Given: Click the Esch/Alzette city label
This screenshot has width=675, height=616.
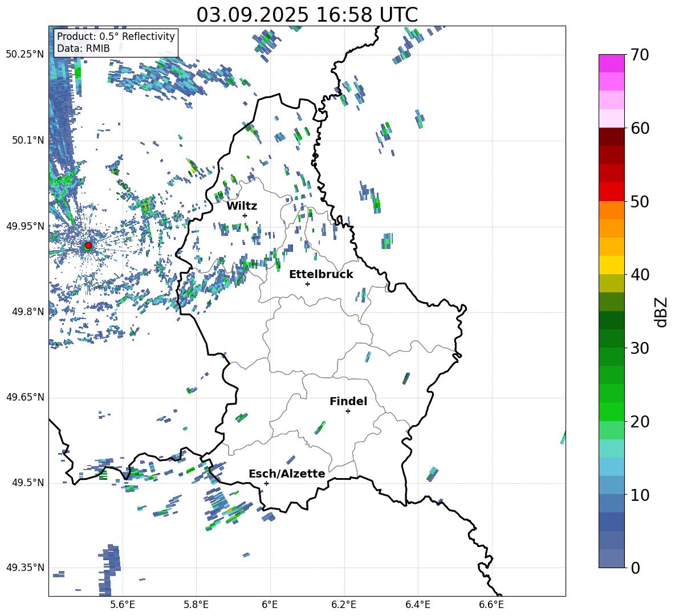Looking at the screenshot, I should (287, 474).
